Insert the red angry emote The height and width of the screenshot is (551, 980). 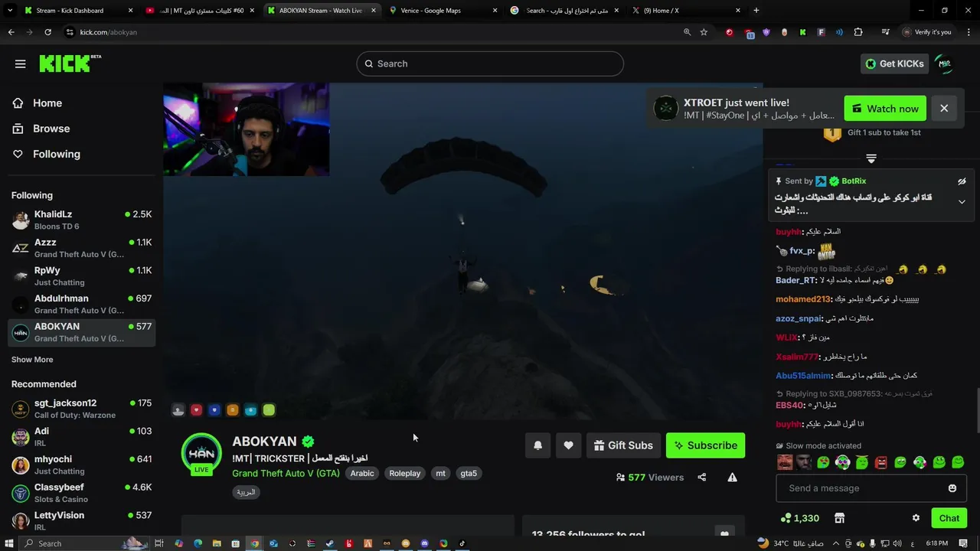(881, 462)
